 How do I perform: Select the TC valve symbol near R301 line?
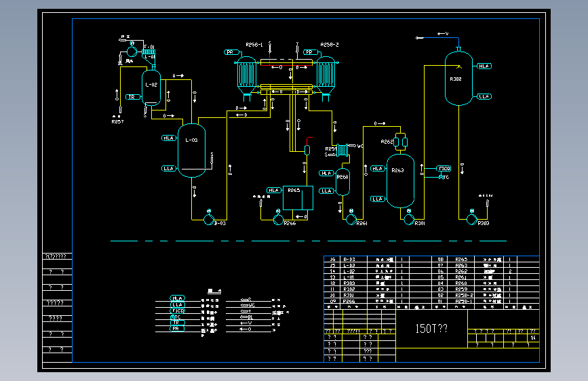point(442,177)
